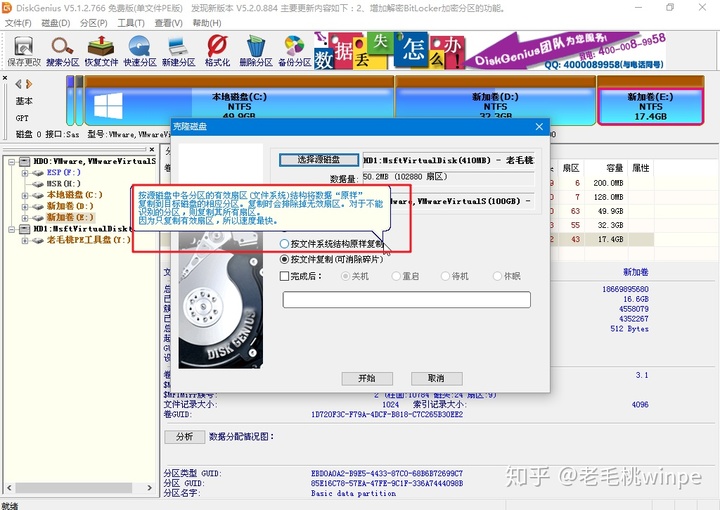Click the 保存更改 save changes toolbar icon
720x510 pixels.
pyautogui.click(x=23, y=51)
